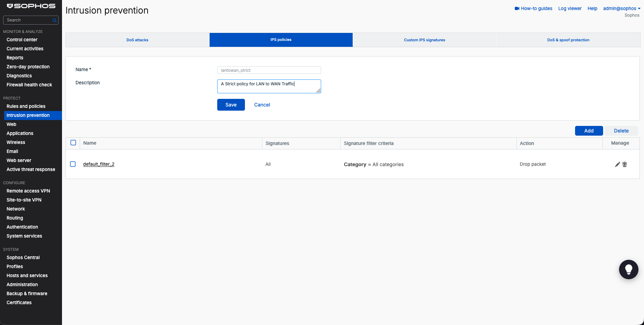Click the pencil edit icon for default_filter_2

pyautogui.click(x=617, y=164)
